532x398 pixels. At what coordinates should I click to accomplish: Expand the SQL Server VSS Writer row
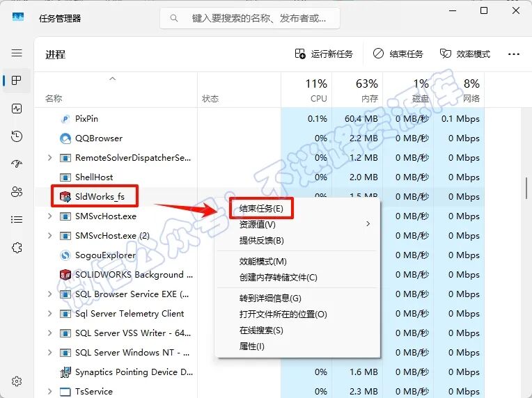[50, 333]
